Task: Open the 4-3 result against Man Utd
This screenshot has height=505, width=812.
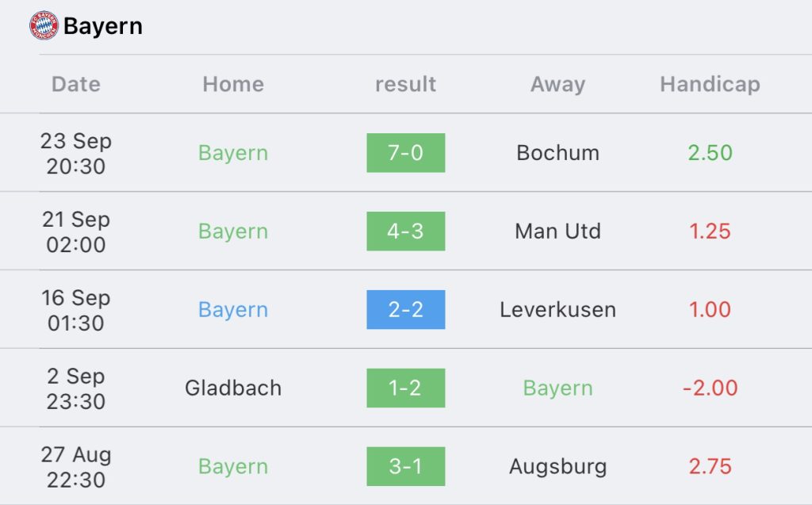Action: pos(405,231)
